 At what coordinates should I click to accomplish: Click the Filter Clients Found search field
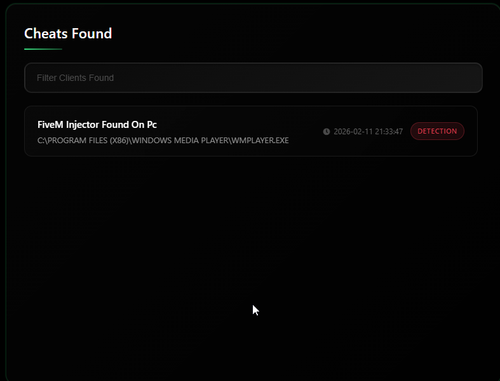pos(253,78)
